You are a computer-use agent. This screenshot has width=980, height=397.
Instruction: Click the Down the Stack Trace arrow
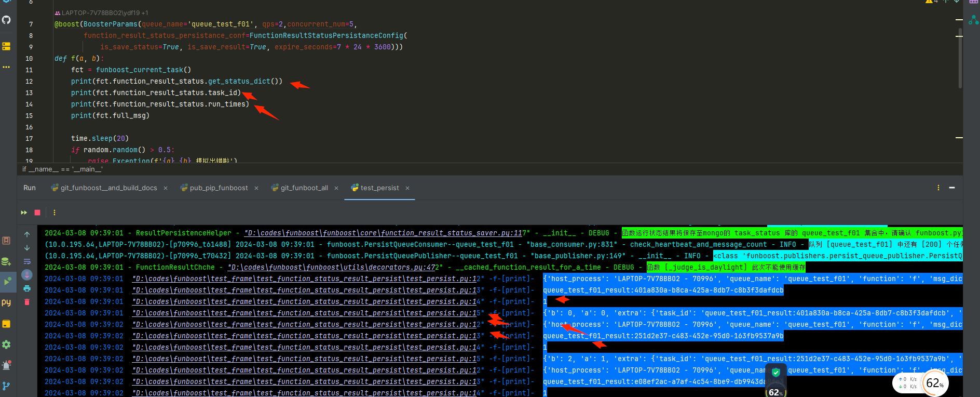point(27,248)
